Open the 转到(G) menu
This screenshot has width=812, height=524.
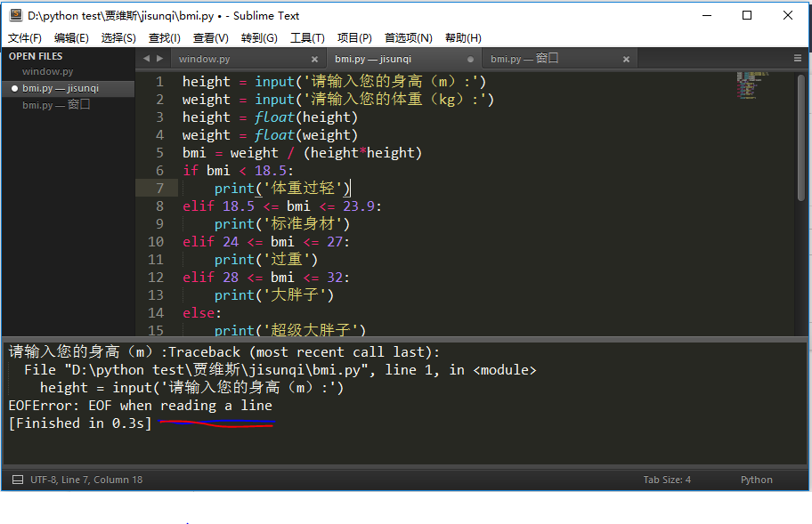coord(259,38)
